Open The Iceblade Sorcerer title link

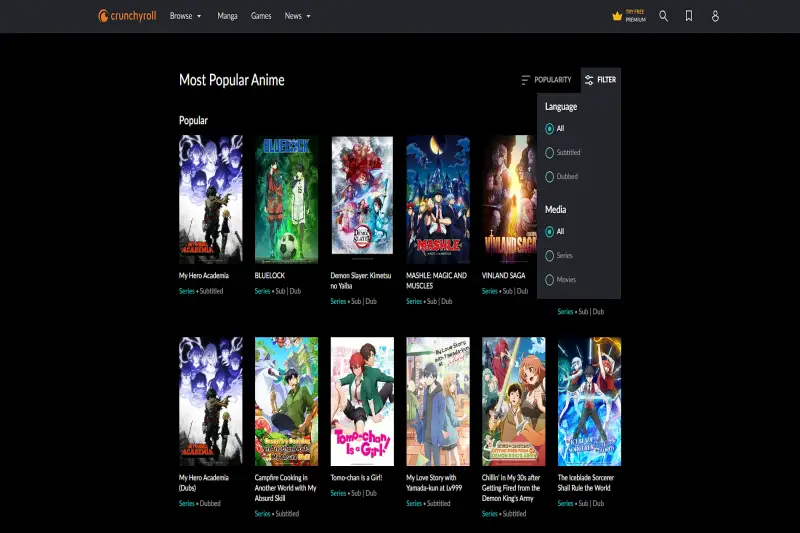coord(586,483)
